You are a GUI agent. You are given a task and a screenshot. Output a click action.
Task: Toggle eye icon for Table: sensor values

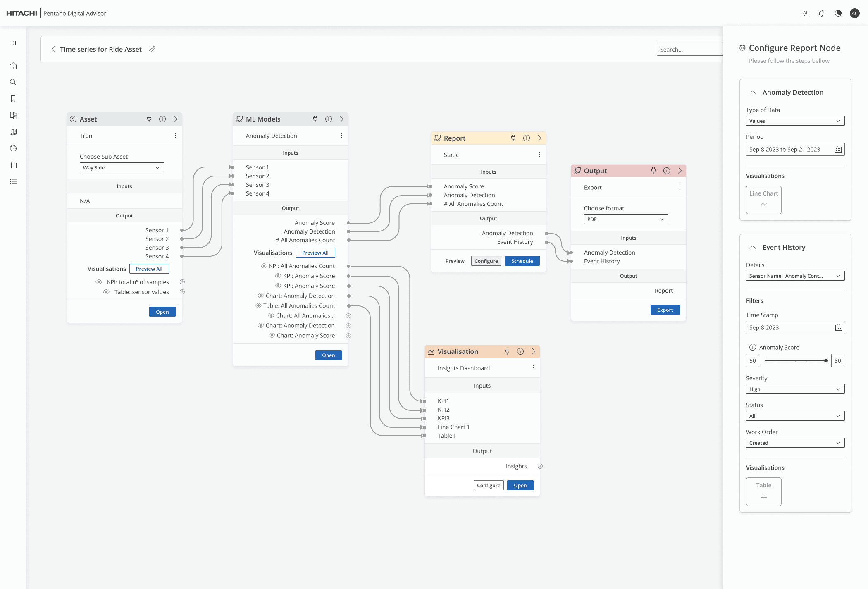(106, 292)
